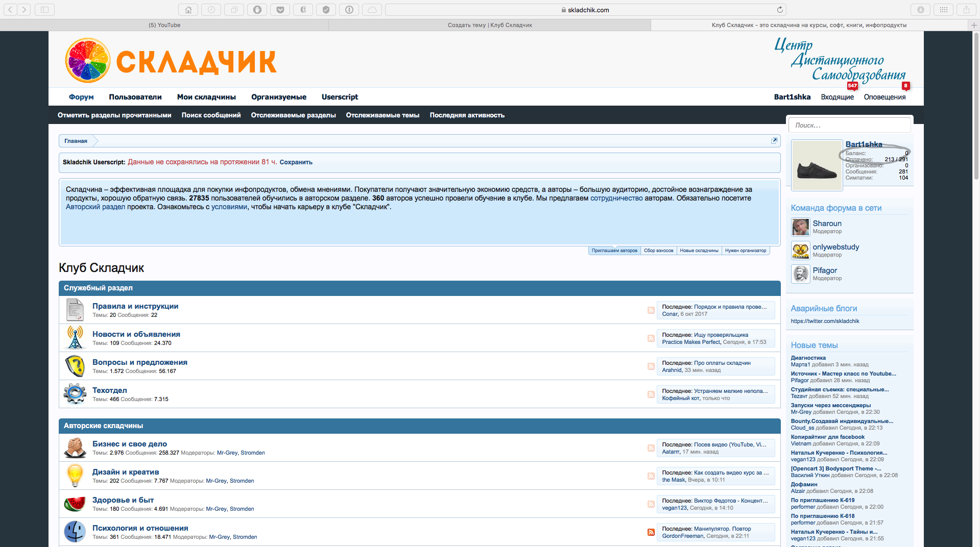Open Последняя активность
Image resolution: width=980 pixels, height=547 pixels.
click(x=467, y=115)
